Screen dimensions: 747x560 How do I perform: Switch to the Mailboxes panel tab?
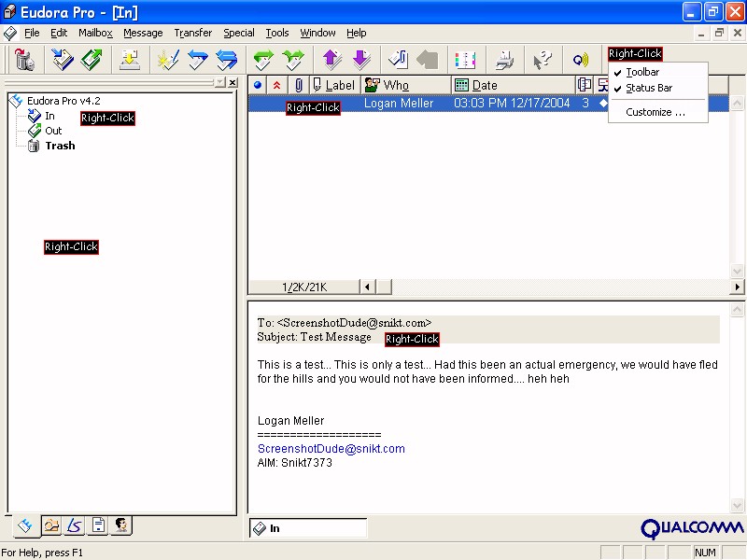25,525
